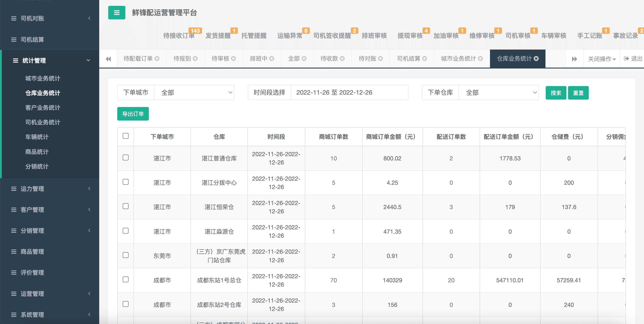Open 运输异常 notification link

pyautogui.click(x=290, y=36)
